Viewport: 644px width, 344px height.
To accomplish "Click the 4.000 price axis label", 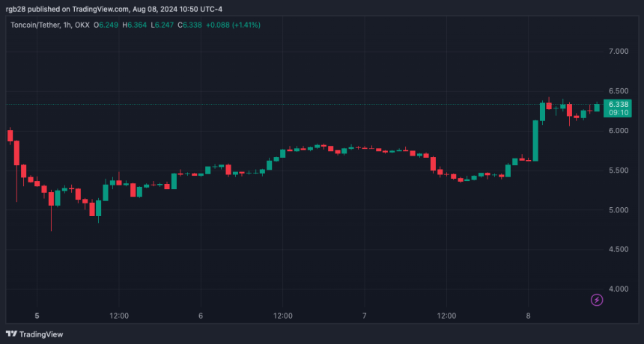I will (x=619, y=289).
